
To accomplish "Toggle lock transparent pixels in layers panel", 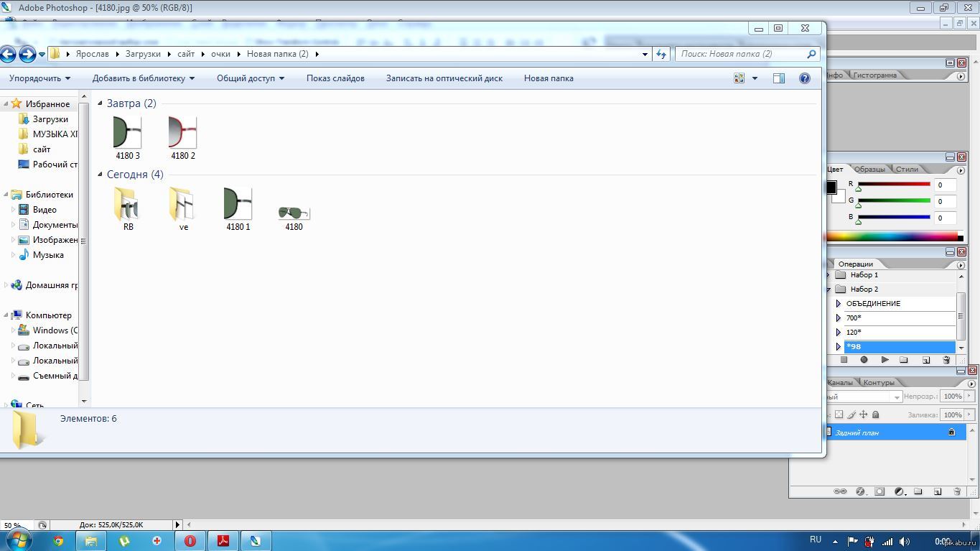I will coord(839,415).
